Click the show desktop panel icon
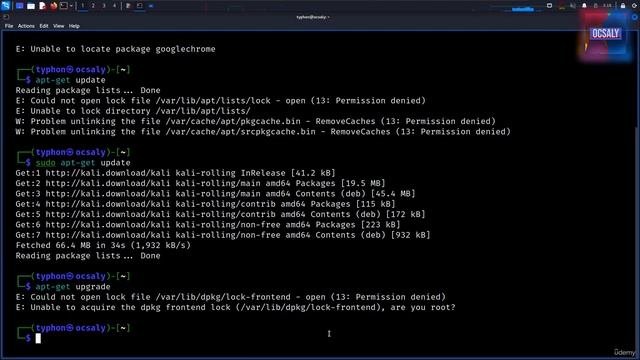The width and height of the screenshot is (640, 360). [x=19, y=6]
